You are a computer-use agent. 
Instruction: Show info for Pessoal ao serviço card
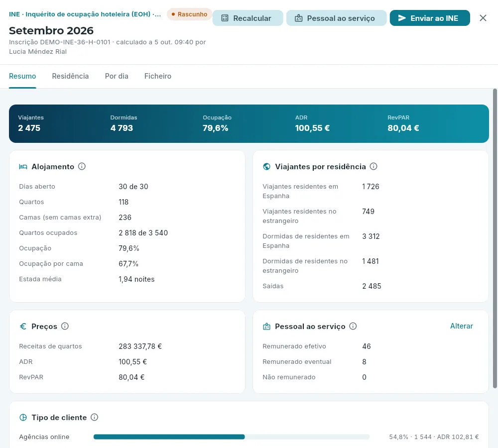pyautogui.click(x=353, y=326)
